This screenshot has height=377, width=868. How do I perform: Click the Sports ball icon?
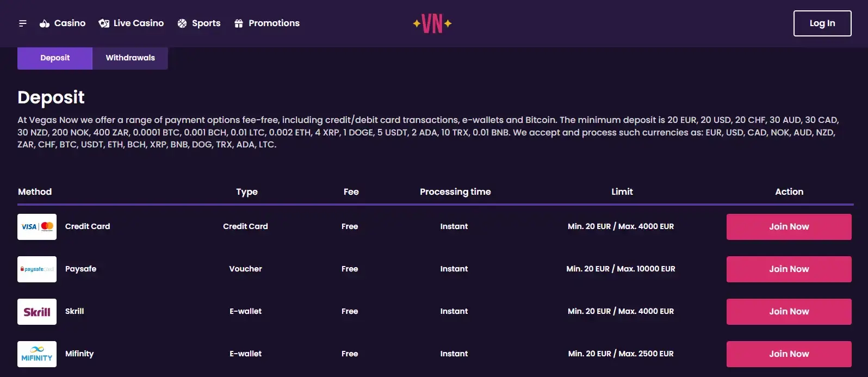[x=182, y=23]
